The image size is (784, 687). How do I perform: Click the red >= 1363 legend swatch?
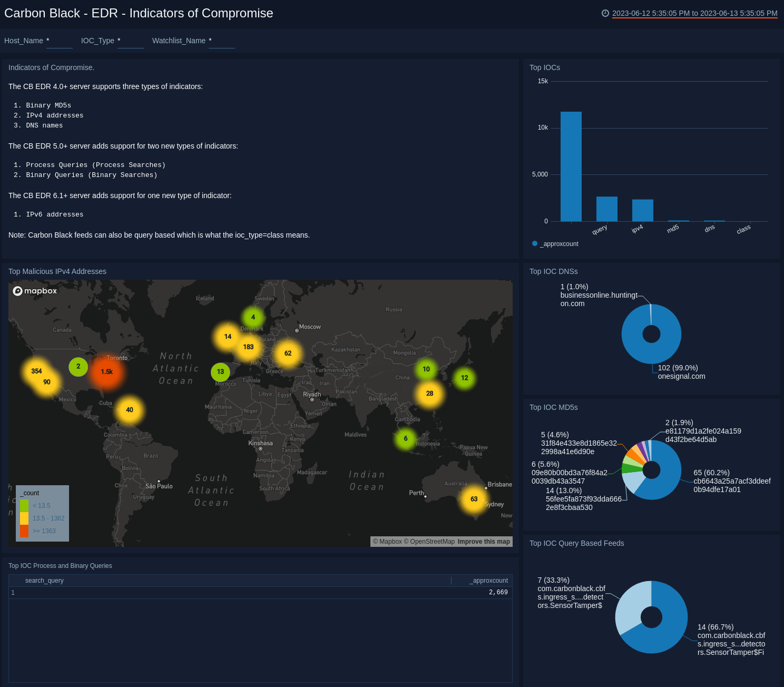(25, 531)
